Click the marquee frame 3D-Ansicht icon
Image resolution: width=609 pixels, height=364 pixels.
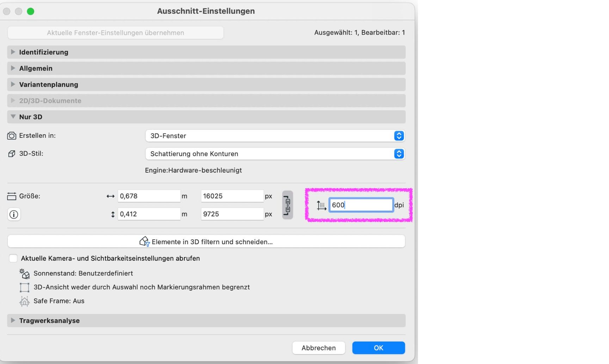pyautogui.click(x=24, y=287)
